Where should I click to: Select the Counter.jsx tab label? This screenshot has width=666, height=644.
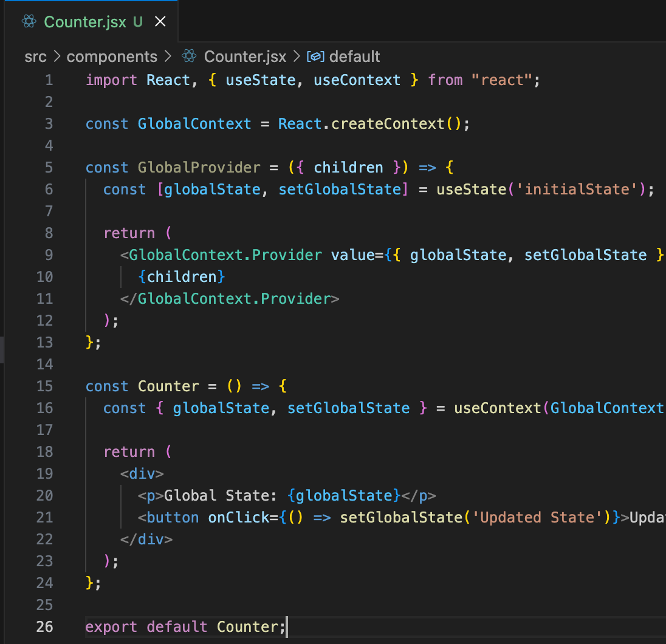85,22
